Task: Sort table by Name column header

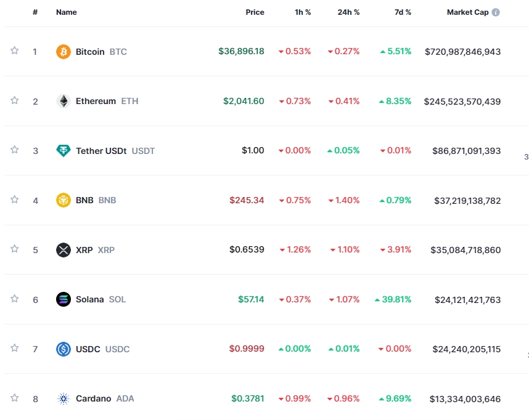Action: (x=65, y=12)
